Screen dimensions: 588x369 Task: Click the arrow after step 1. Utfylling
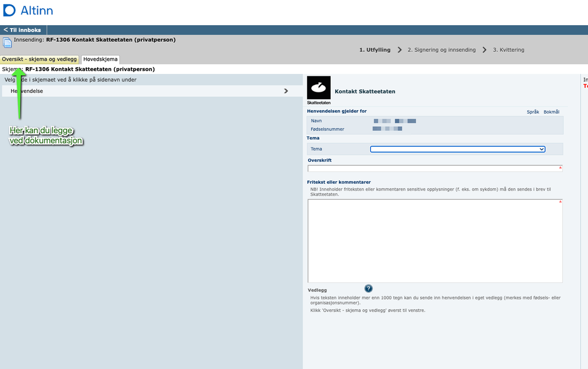point(399,50)
